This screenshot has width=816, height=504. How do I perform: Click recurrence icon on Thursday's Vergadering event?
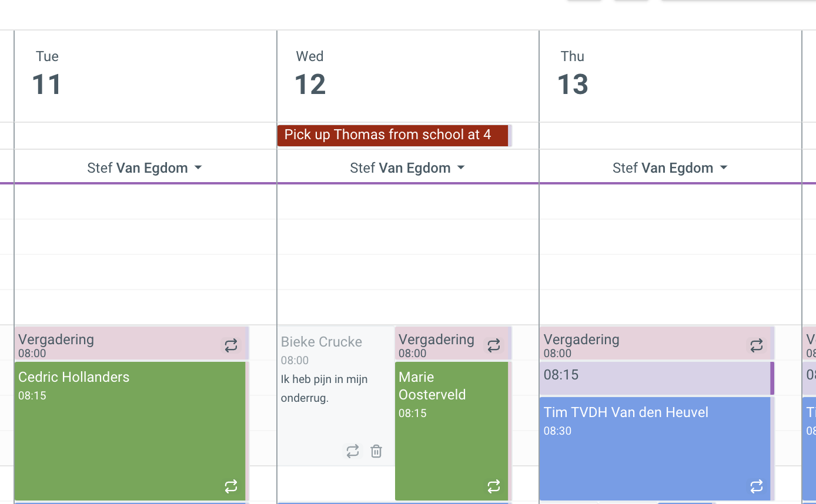757,345
